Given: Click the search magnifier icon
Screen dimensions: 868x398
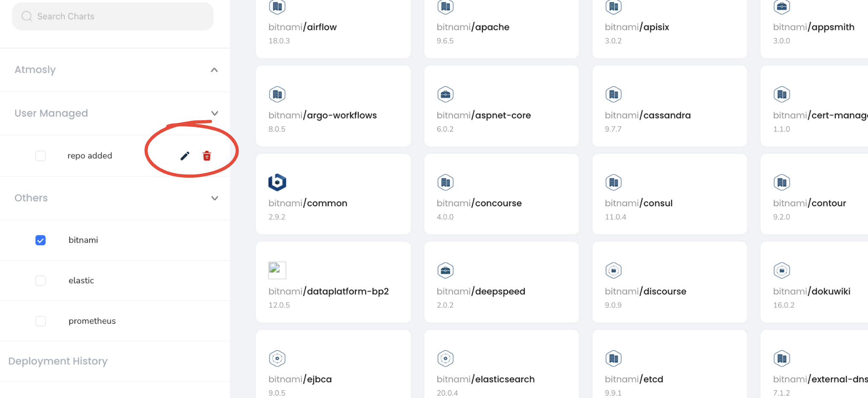Looking at the screenshot, I should (x=27, y=16).
